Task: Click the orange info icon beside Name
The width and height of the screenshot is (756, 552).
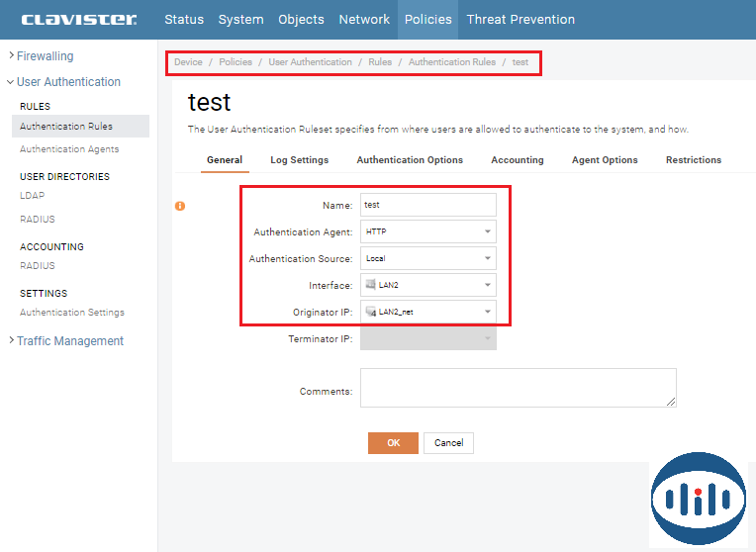Action: 180,206
